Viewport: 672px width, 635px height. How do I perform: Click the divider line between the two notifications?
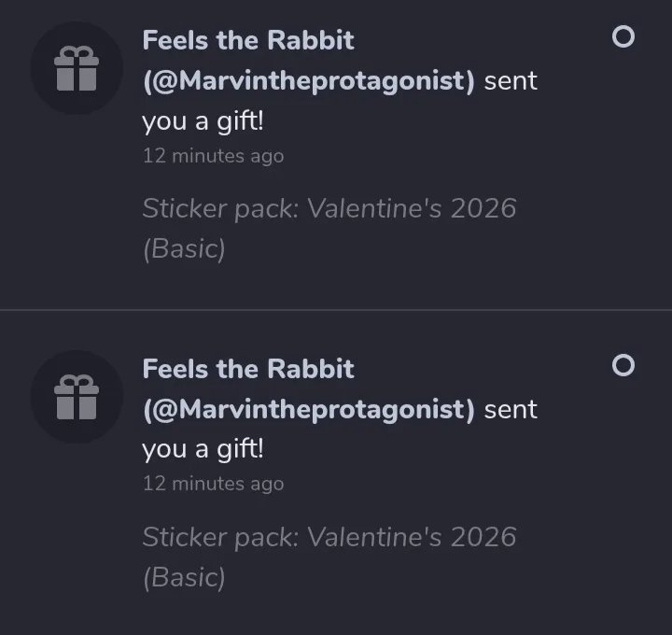[336, 309]
